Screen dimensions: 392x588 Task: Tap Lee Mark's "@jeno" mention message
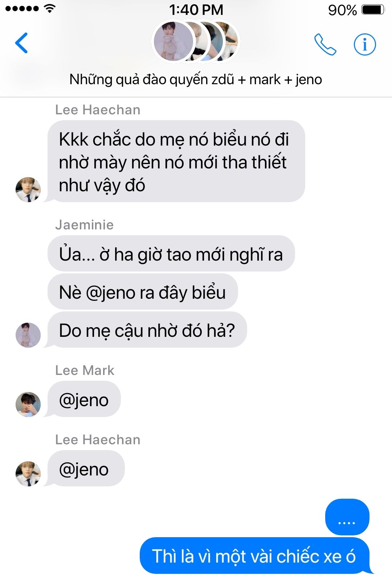click(84, 399)
